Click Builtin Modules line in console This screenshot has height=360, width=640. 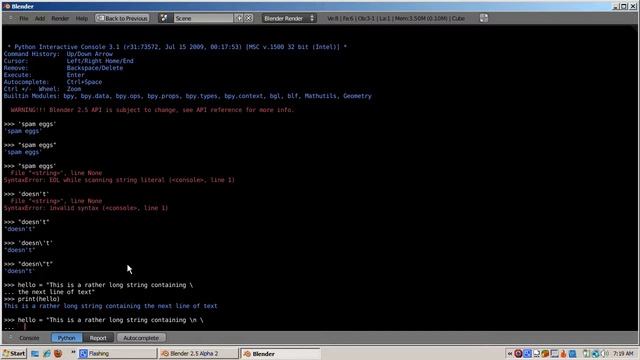[188, 96]
